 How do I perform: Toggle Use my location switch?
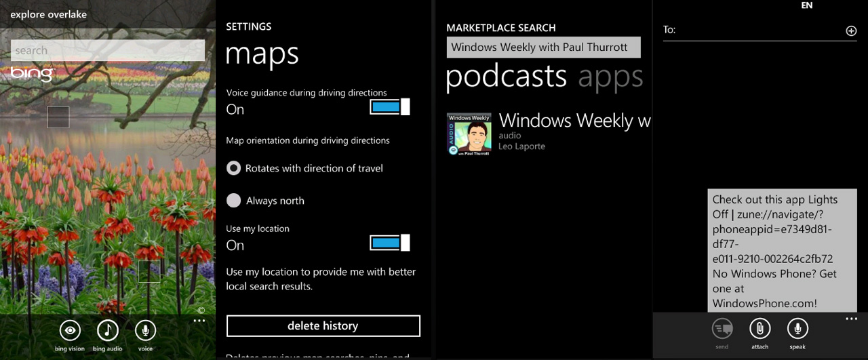(x=389, y=243)
